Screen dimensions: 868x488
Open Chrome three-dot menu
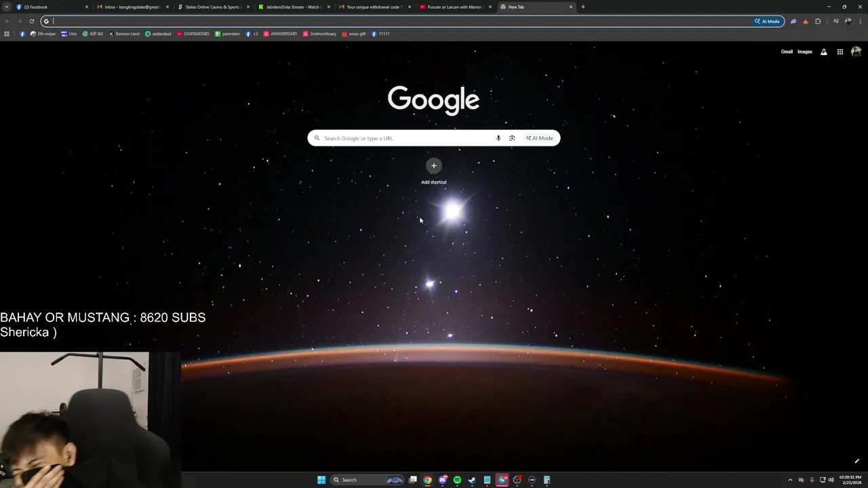(861, 21)
